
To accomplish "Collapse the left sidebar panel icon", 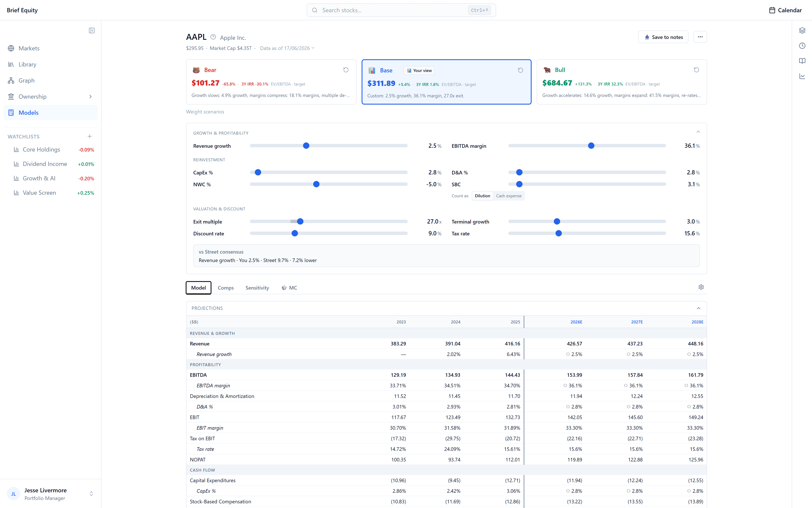I will tap(92, 30).
